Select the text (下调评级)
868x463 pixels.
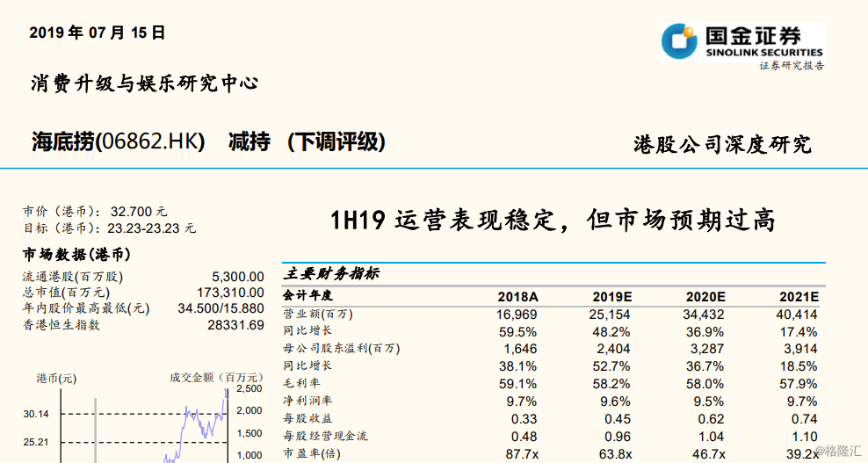[336, 141]
